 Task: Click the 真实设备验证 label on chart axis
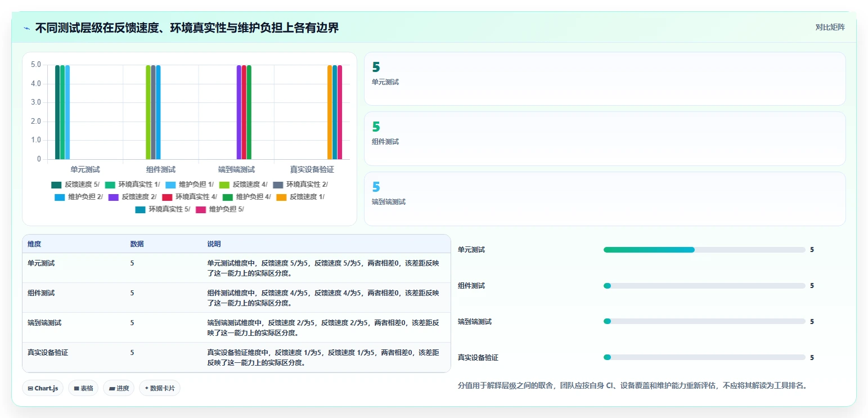coord(312,169)
